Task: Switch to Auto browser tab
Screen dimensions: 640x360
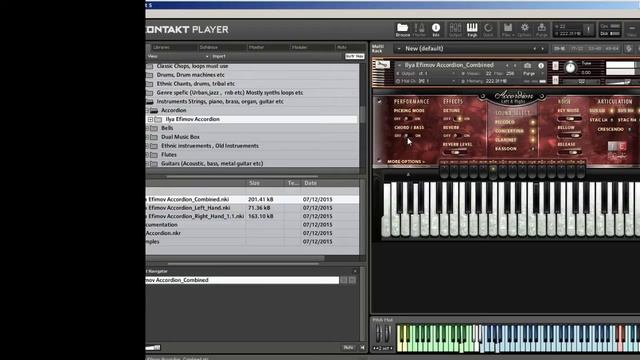Action: tap(342, 47)
